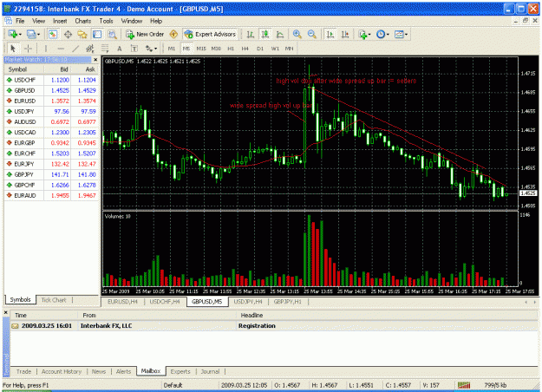
Task: Click the current price label 1.4525
Action: click(528, 193)
